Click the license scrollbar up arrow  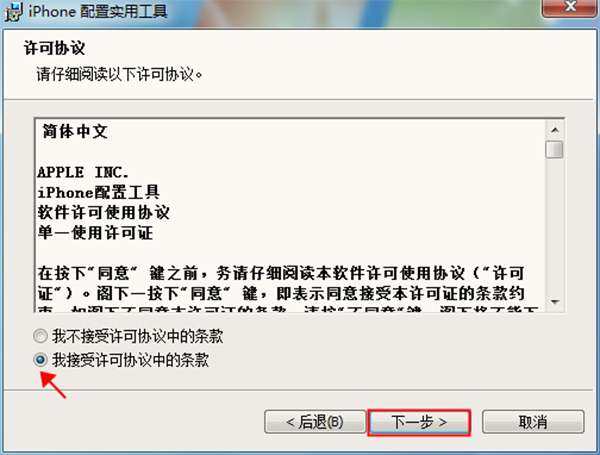click(x=554, y=130)
